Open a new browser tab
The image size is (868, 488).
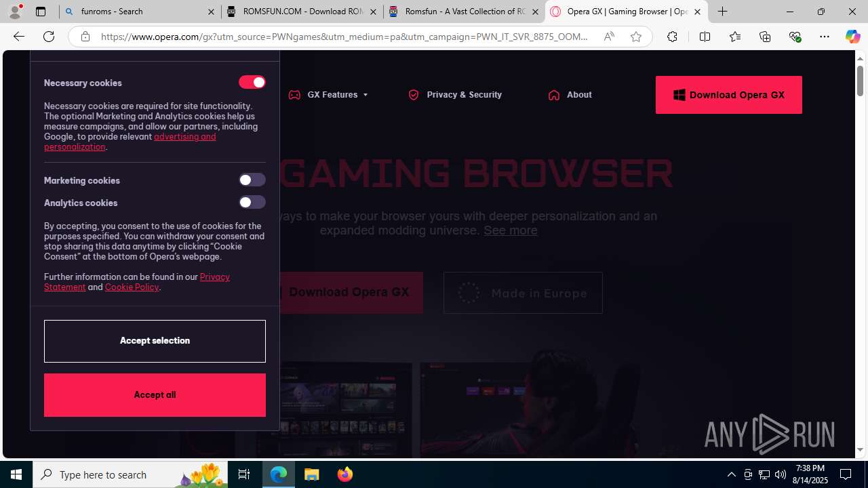(x=723, y=12)
